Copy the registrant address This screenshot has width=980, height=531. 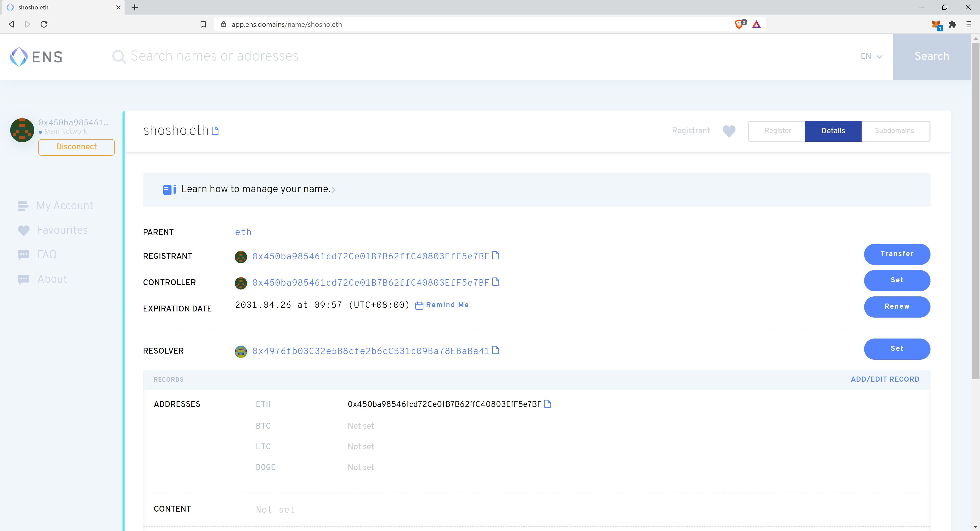pyautogui.click(x=495, y=255)
